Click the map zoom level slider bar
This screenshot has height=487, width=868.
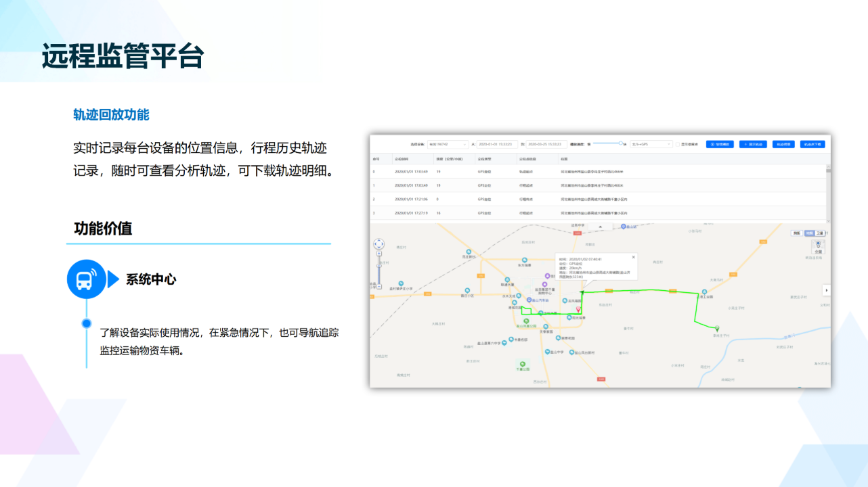[x=379, y=271]
